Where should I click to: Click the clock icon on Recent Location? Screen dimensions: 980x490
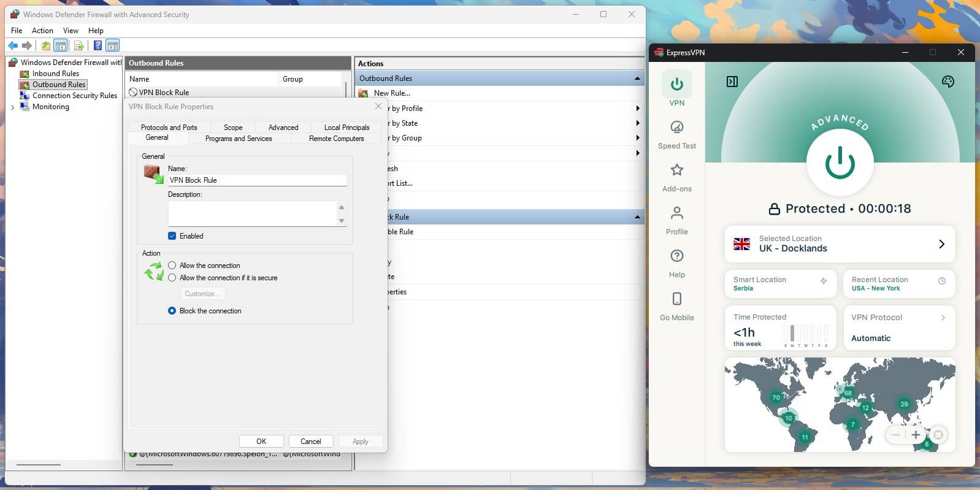[x=942, y=281]
